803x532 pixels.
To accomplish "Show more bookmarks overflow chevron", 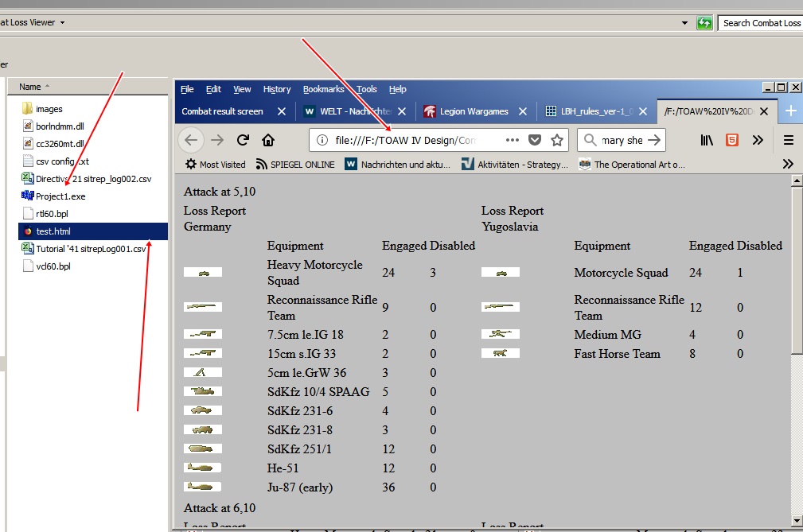I will click(788, 164).
